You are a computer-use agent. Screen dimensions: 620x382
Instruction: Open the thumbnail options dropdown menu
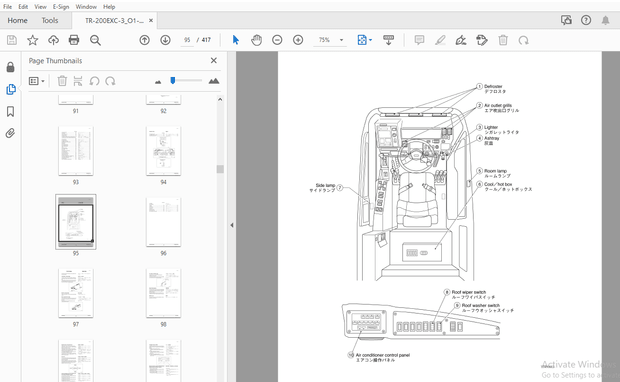click(x=36, y=81)
